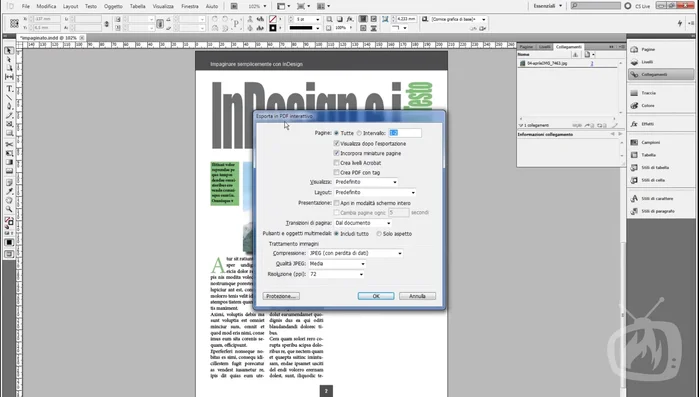Select the Scissors tool

(x=9, y=144)
